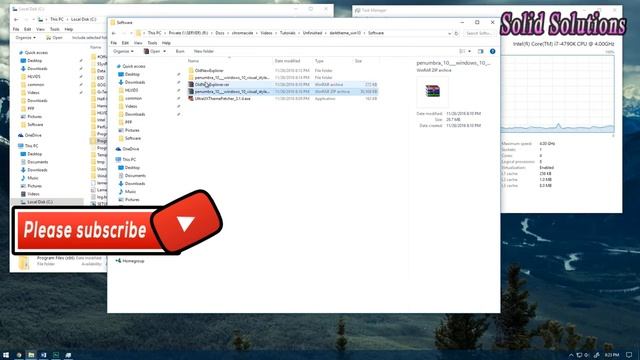Select the OldNewExplorer.rar archive file
640x360 pixels.
pos(282,84)
